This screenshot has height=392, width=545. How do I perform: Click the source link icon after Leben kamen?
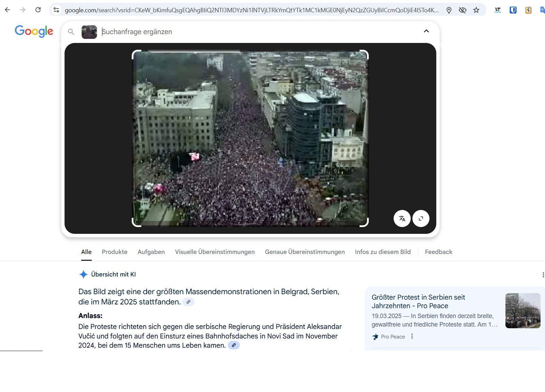[x=234, y=345]
